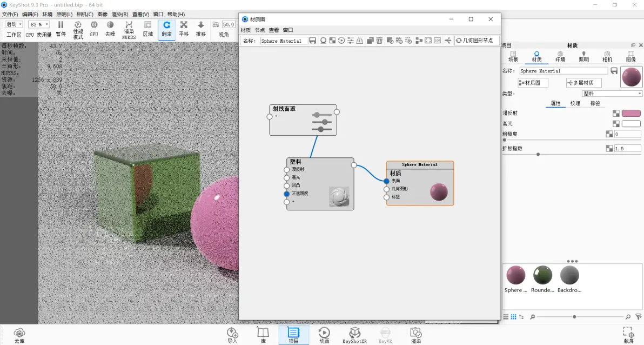Open the 文件(F) menu
The image size is (644, 345).
click(x=10, y=15)
